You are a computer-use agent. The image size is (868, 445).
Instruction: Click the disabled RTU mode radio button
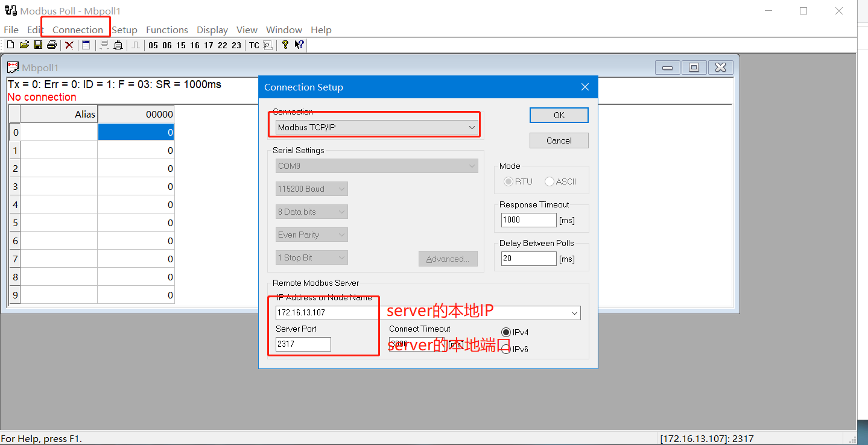508,181
